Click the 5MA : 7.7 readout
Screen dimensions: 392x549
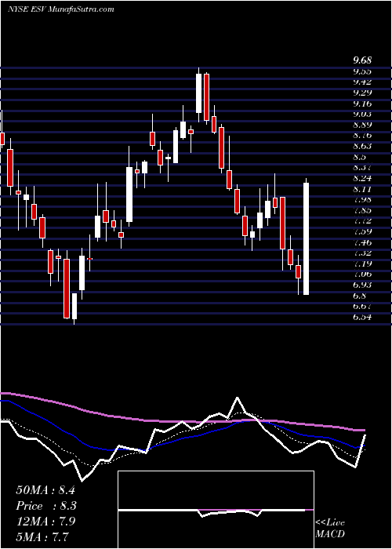tap(42, 536)
